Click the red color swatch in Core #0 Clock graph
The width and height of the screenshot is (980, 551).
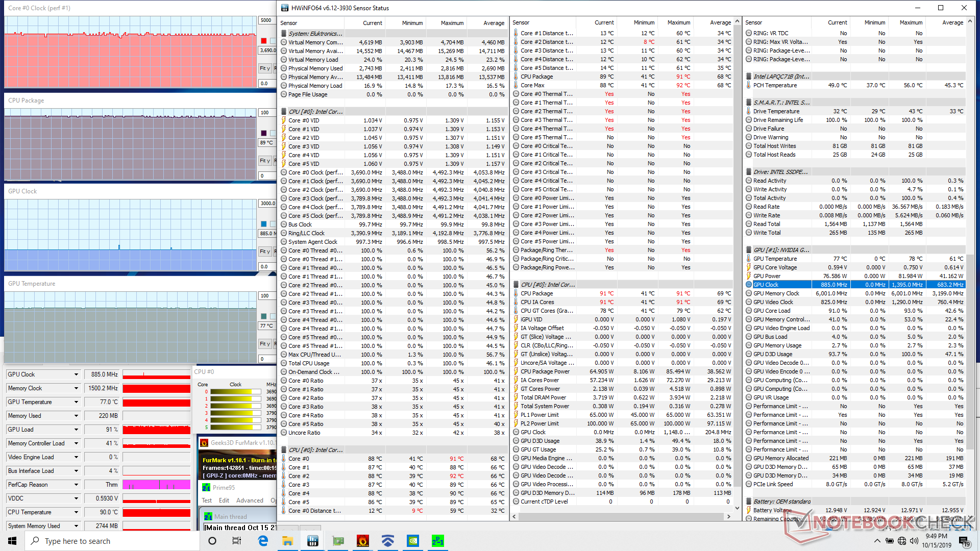(x=264, y=41)
